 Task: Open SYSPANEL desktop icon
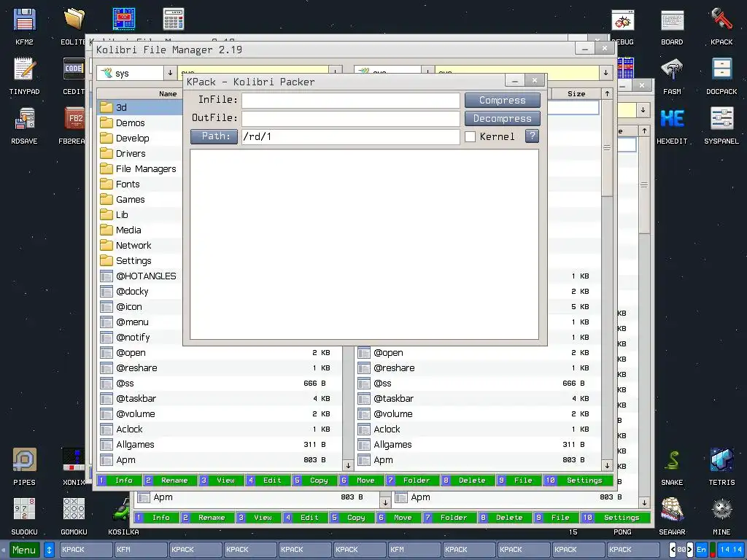721,125
